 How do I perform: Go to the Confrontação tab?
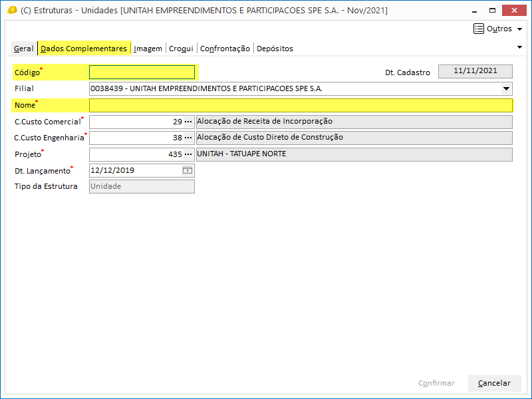225,49
